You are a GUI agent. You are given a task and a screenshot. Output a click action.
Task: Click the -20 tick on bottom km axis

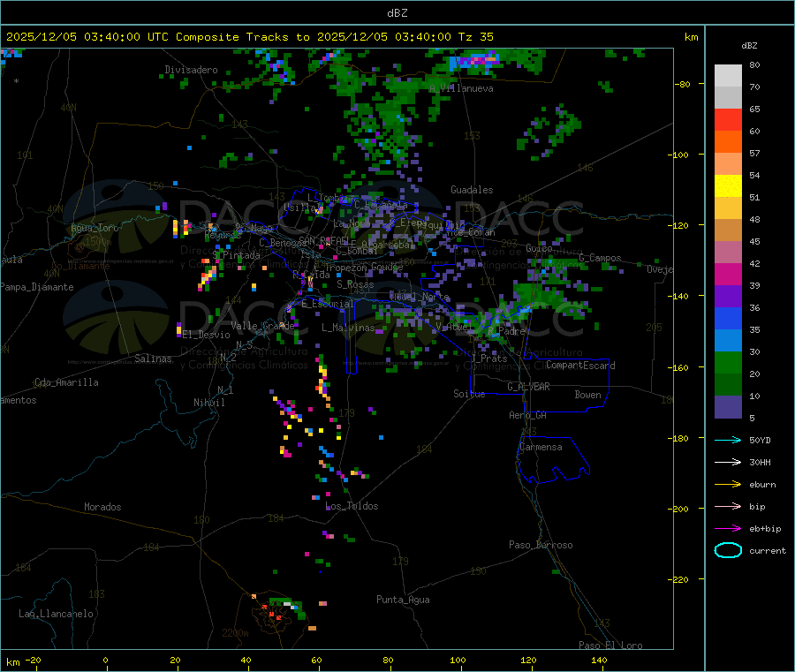(x=33, y=660)
